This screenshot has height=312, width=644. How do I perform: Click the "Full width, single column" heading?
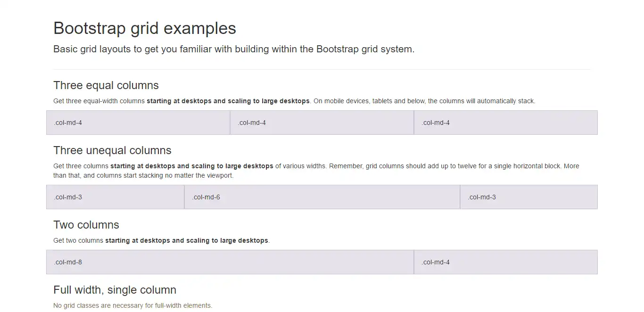(x=115, y=290)
